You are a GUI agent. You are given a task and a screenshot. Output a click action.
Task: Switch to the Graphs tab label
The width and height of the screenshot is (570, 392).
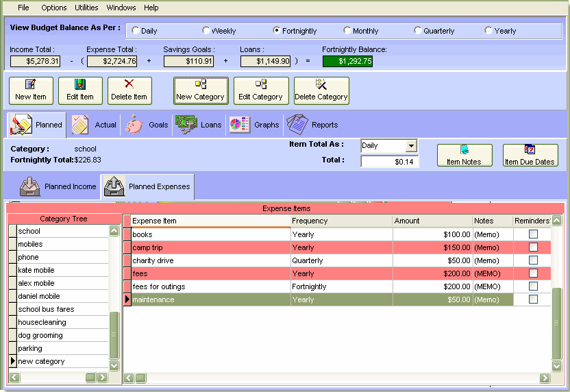(267, 125)
